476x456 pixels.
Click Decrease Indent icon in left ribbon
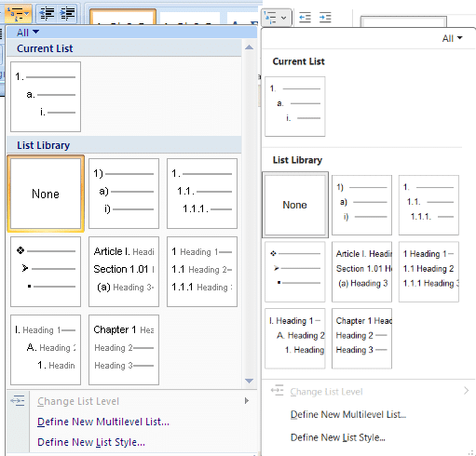(x=47, y=14)
